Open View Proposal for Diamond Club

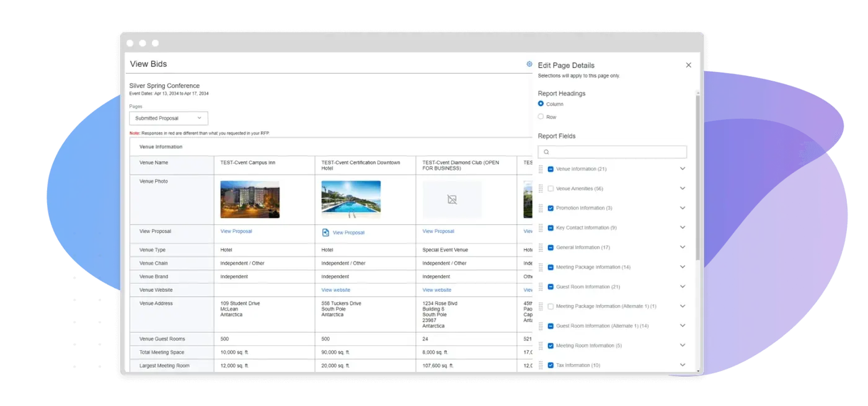[x=438, y=231]
